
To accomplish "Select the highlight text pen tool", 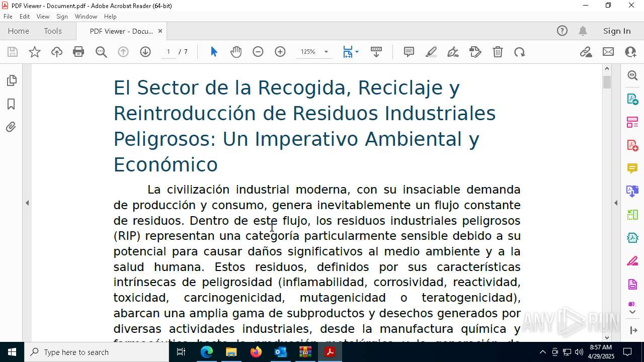I will [x=431, y=52].
